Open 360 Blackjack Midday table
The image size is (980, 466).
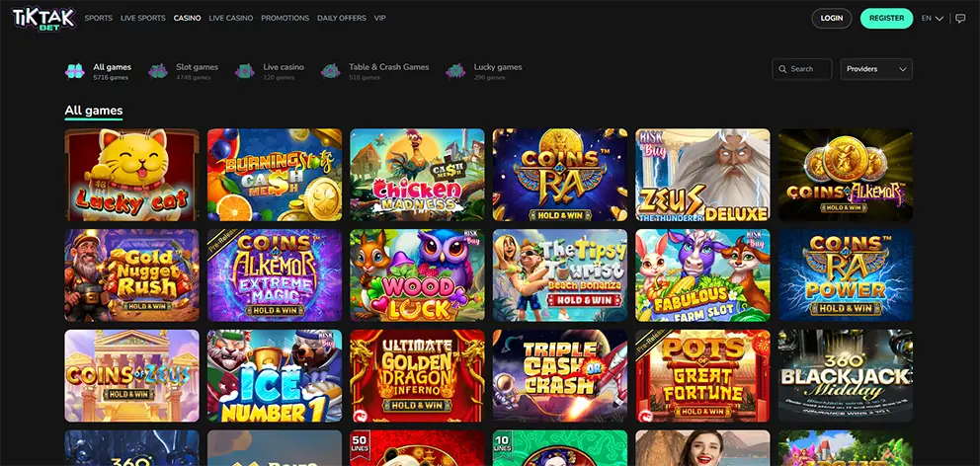click(x=845, y=376)
